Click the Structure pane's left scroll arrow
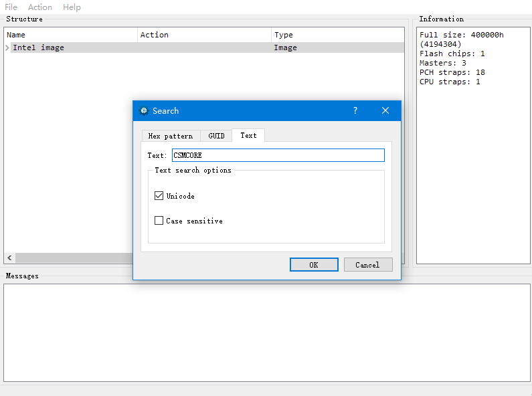This screenshot has width=532, height=396. pos(9,258)
